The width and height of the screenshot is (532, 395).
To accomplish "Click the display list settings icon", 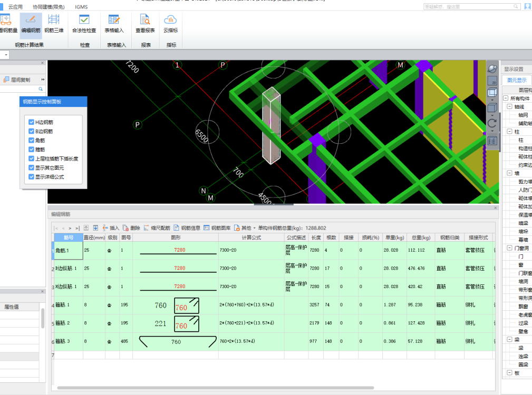I will tap(492, 141).
